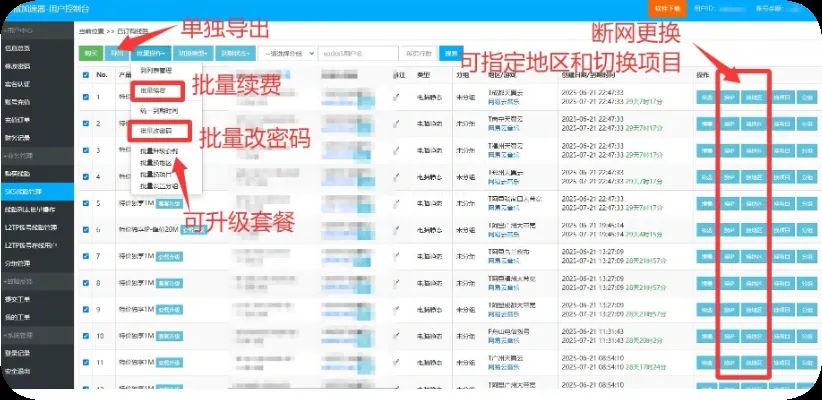822x400 pixels.
Task: Choose 批量换项目 from the batch menu
Action: point(156,174)
